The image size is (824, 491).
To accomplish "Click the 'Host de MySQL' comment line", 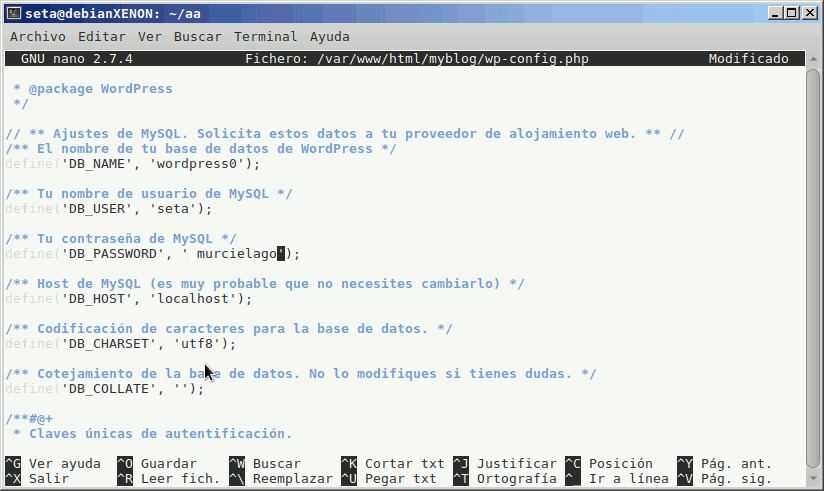I will click(x=265, y=284).
